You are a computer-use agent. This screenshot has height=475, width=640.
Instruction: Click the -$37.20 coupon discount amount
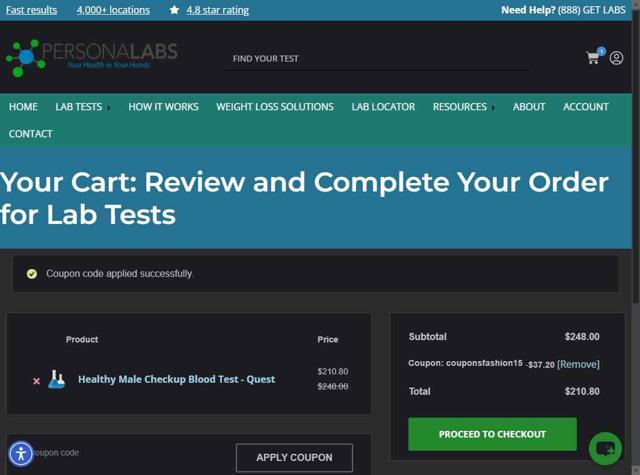click(x=540, y=364)
